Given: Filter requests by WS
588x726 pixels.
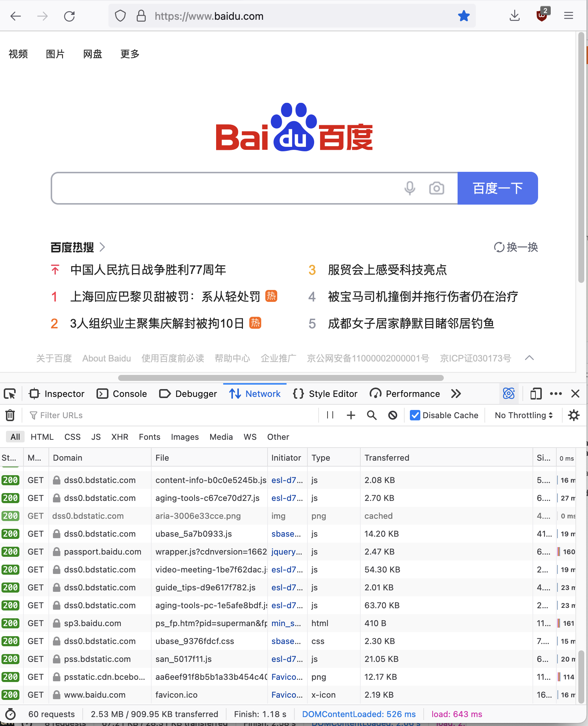Looking at the screenshot, I should coord(250,437).
